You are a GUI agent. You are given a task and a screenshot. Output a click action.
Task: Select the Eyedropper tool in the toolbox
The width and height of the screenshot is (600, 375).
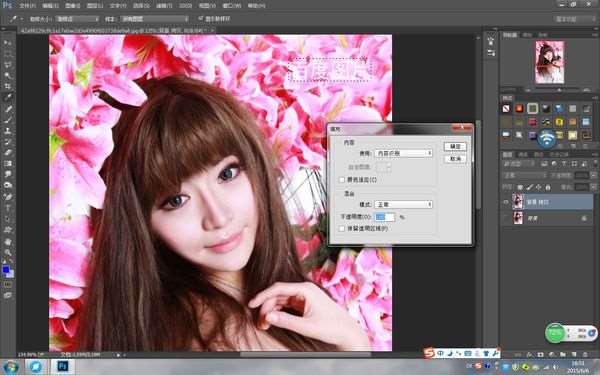click(7, 97)
